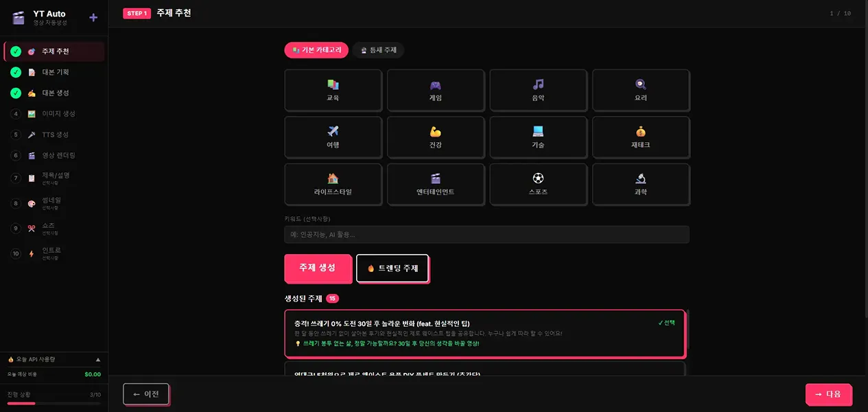Screen dimensions: 868x412
Task: Click the STEP 1 badge in header
Action: [137, 13]
